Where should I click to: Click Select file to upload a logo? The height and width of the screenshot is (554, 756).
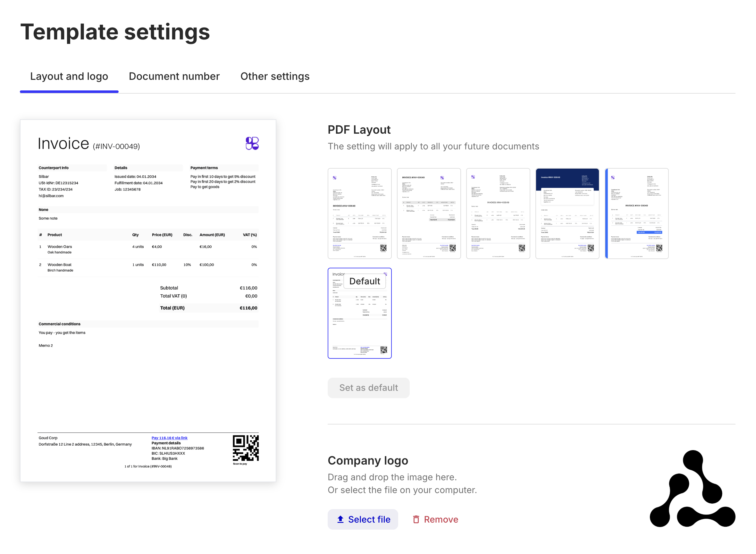pos(363,519)
